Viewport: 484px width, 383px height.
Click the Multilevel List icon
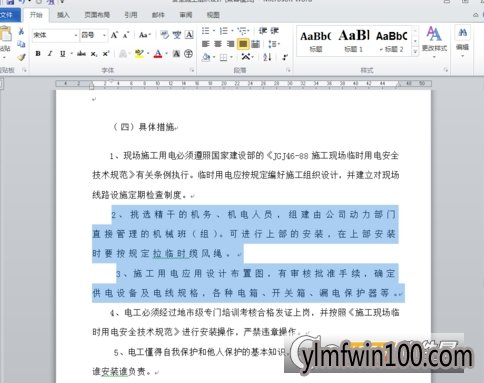pyautogui.click(x=243, y=31)
